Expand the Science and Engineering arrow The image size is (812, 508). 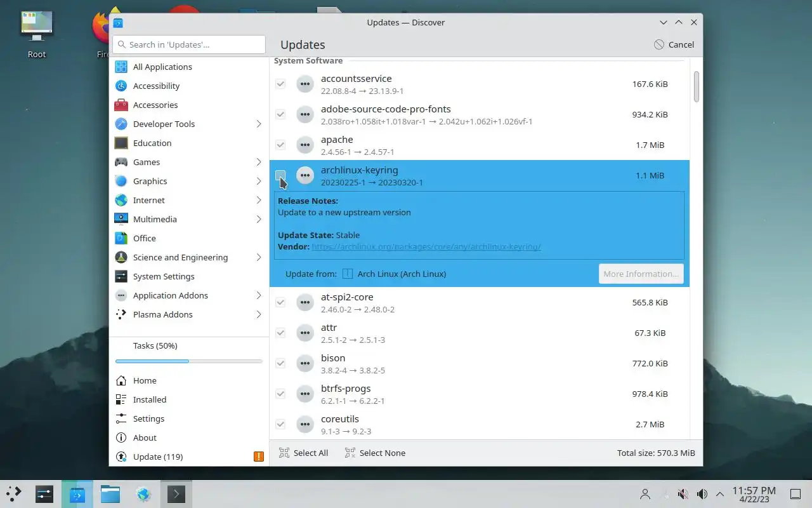[x=259, y=257]
